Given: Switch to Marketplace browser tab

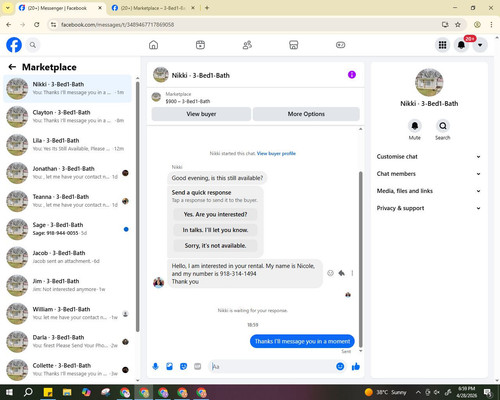Looking at the screenshot, I should (x=153, y=8).
